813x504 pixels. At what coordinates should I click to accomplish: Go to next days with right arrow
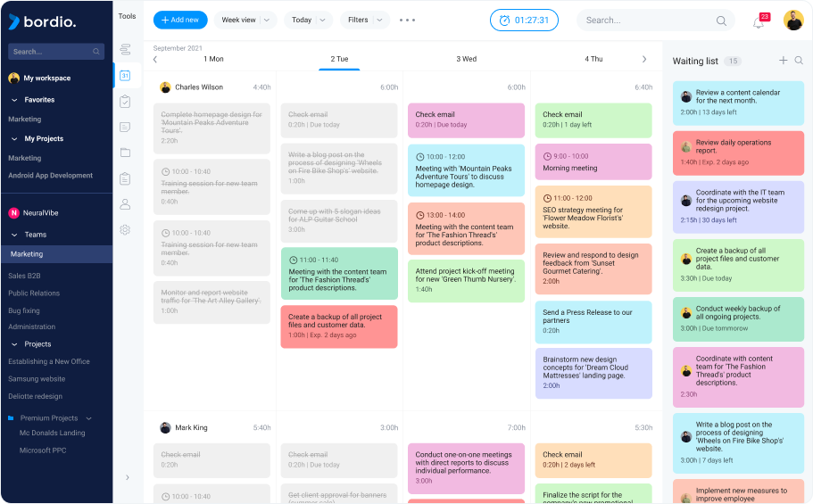[644, 59]
